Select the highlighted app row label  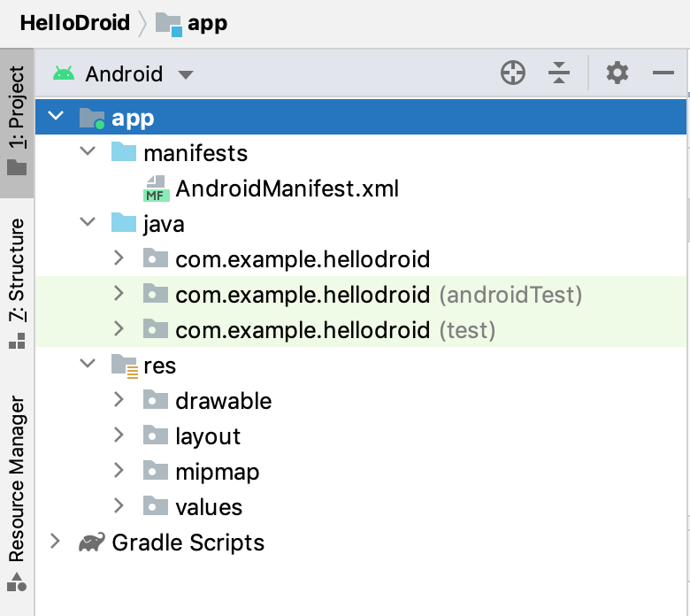point(133,119)
